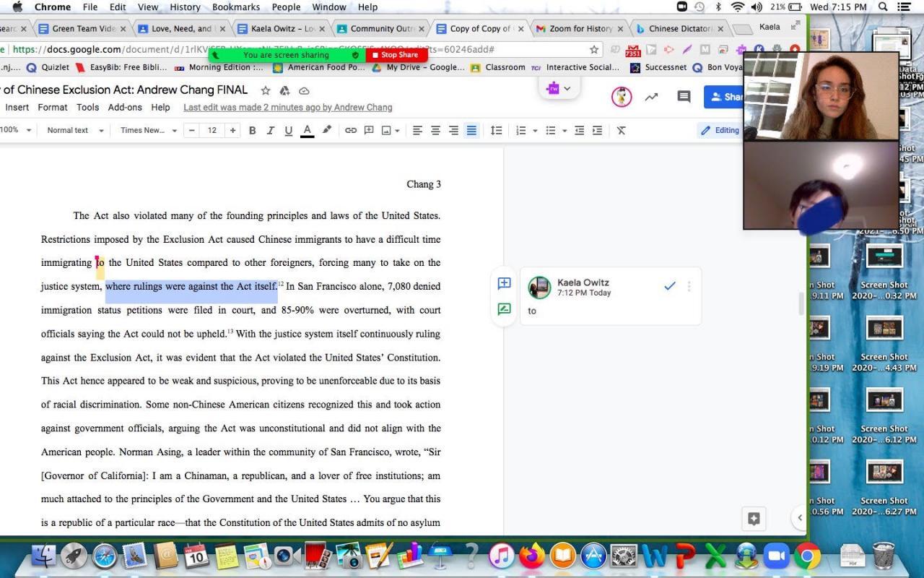Switch to the Zoom for History tab
Viewport: 924px width, 578px height.
[579, 29]
